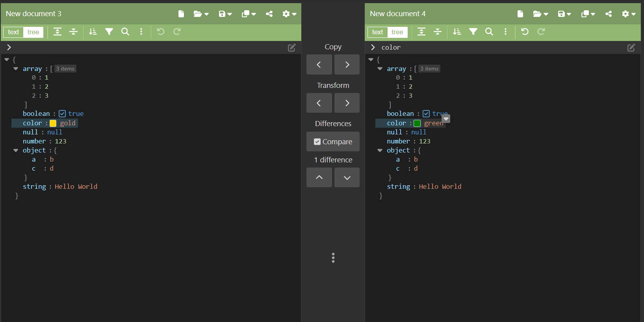
Task: Collapse object node in left panel
Action: 16,150
